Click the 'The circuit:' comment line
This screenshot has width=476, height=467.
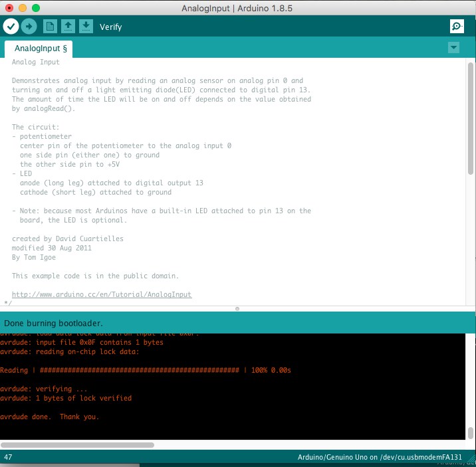35,127
